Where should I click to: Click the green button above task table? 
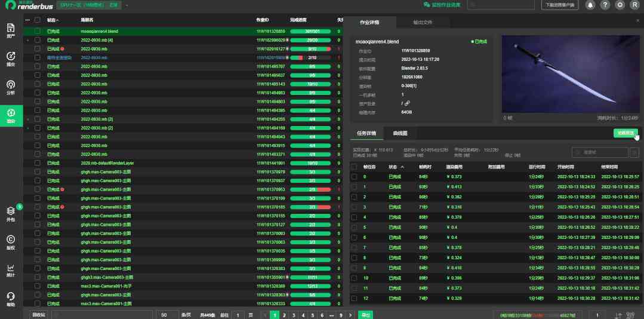click(x=625, y=133)
